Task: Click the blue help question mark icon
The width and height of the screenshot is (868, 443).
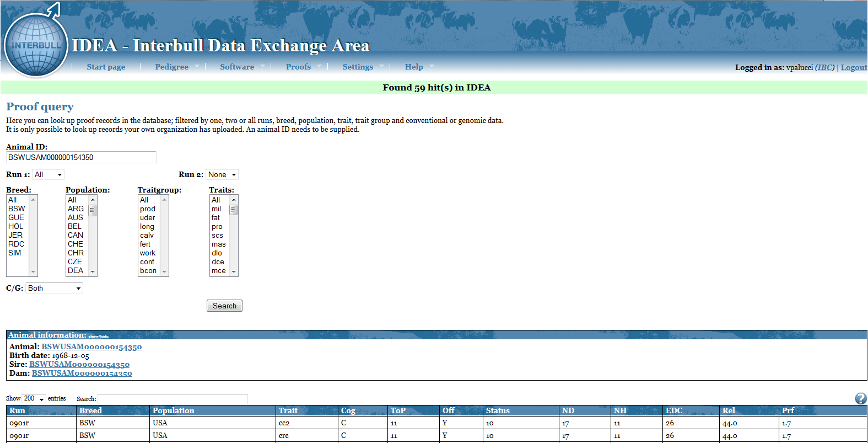Action: [x=860, y=398]
